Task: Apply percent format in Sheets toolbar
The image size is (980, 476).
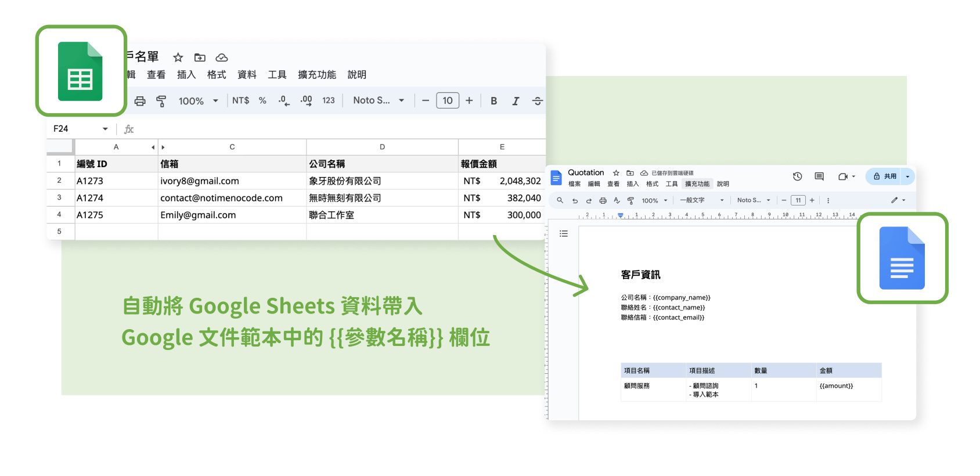Action: (262, 100)
